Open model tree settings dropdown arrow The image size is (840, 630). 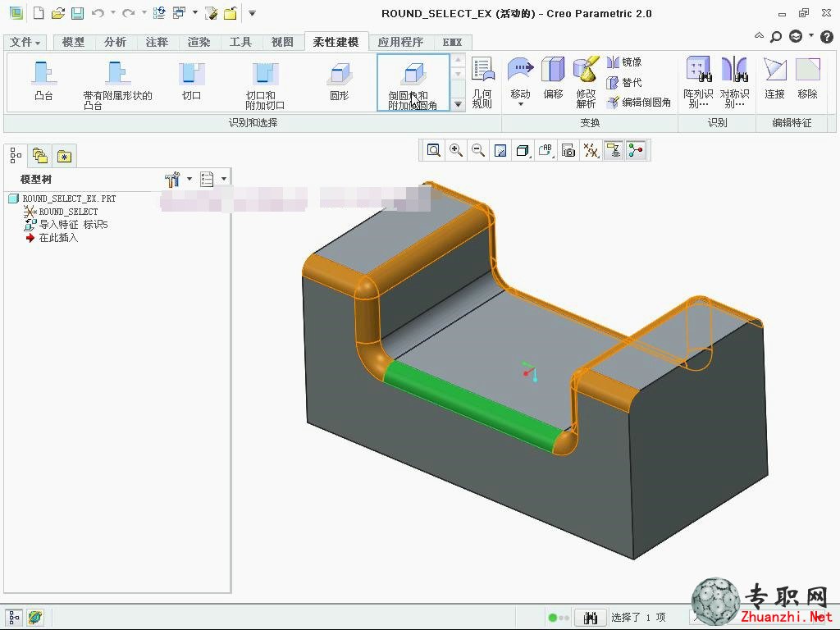coord(189,179)
